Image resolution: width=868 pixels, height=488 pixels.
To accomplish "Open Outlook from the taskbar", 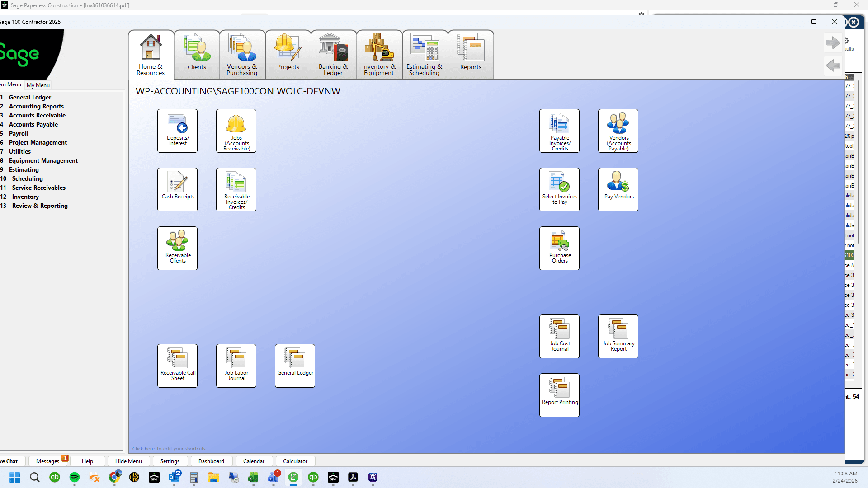I will 174,477.
